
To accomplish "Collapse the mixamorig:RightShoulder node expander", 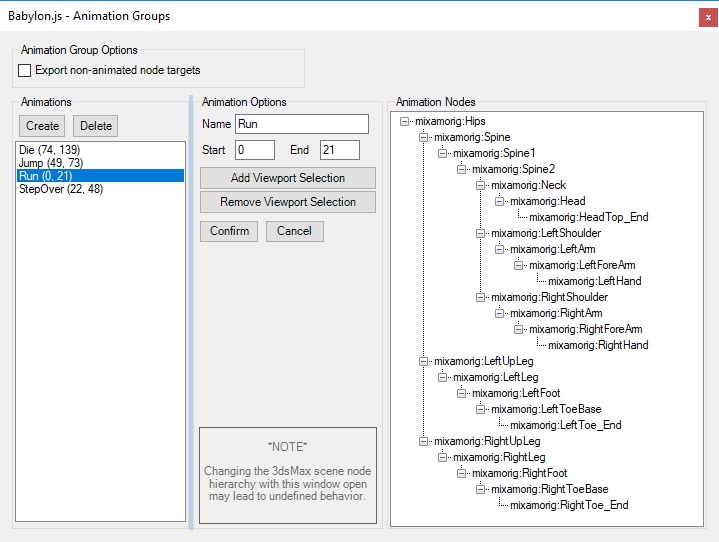I will click(x=481, y=297).
